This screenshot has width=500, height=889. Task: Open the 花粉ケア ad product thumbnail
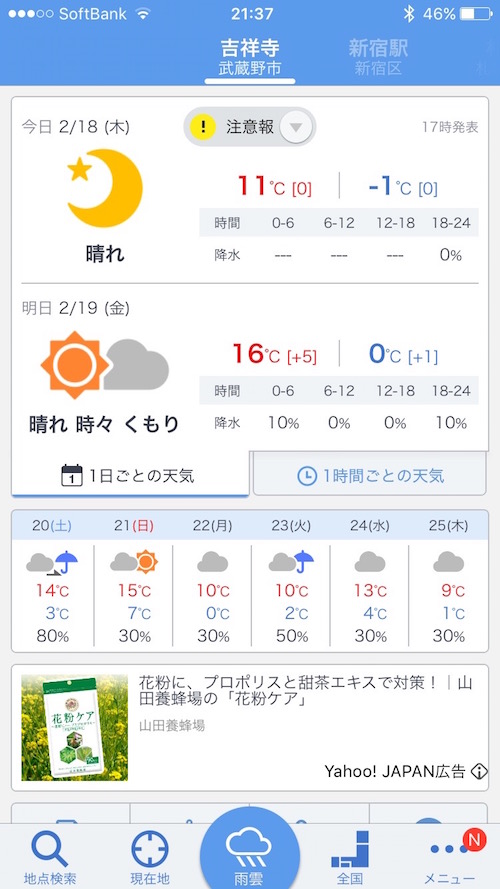(x=75, y=727)
